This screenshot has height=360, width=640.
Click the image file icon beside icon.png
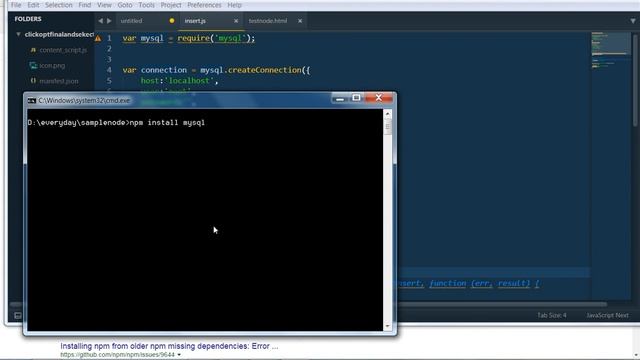(x=33, y=65)
